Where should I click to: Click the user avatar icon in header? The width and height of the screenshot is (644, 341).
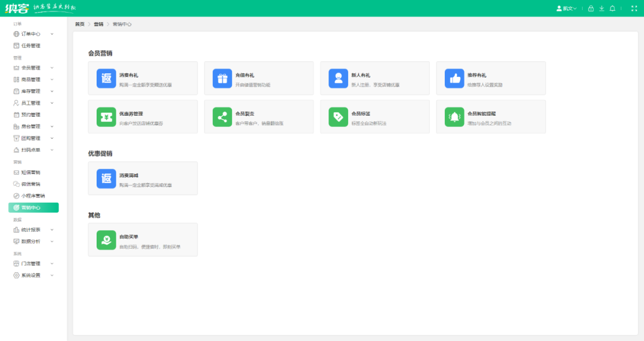pyautogui.click(x=559, y=8)
